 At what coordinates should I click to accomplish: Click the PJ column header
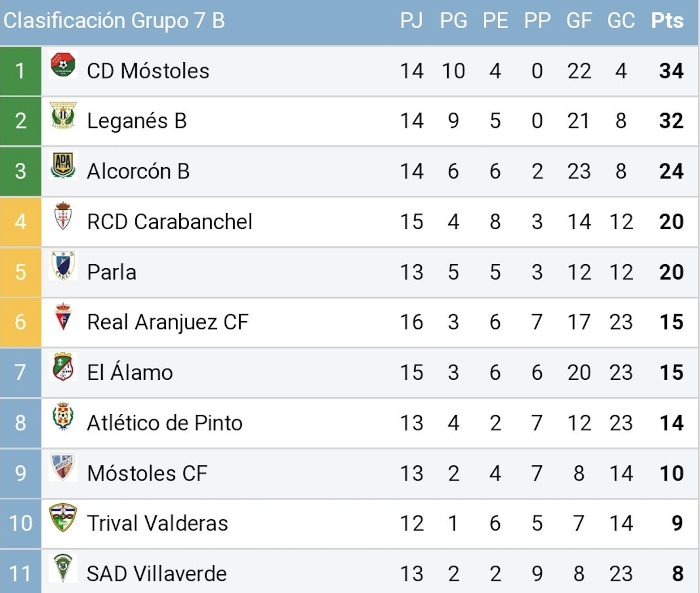coord(411,21)
